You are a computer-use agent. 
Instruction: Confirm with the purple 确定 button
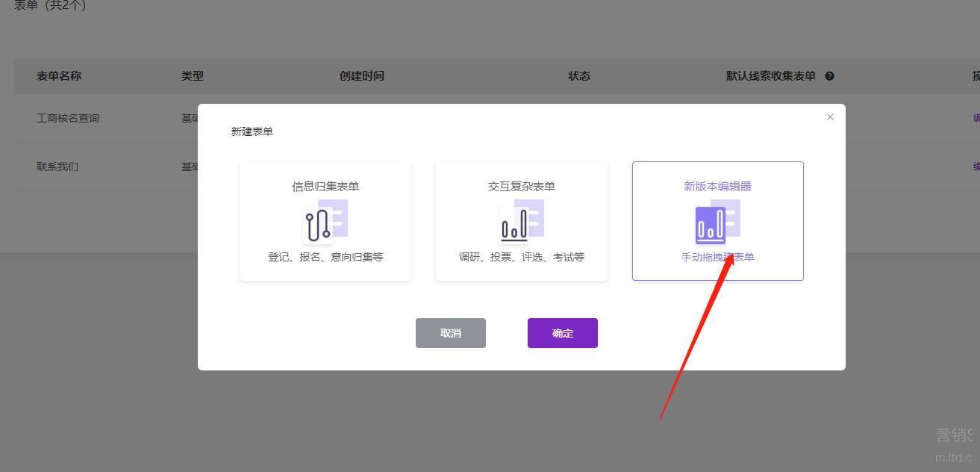click(562, 333)
